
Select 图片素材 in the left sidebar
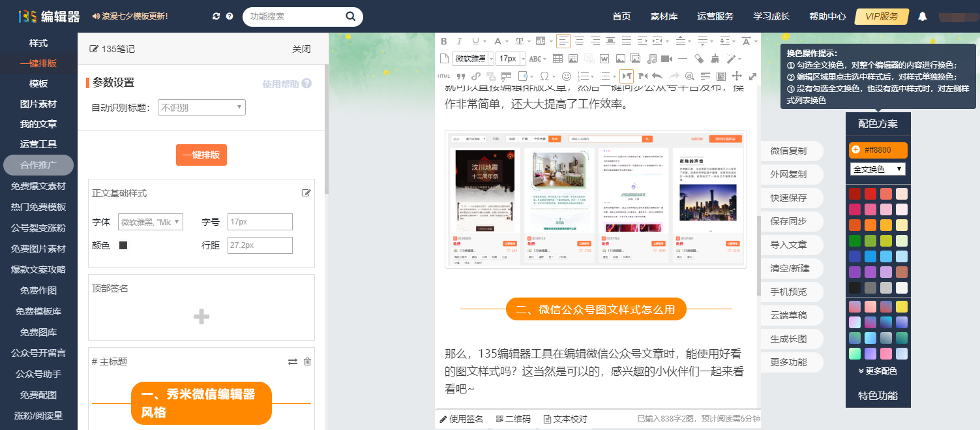coord(38,104)
